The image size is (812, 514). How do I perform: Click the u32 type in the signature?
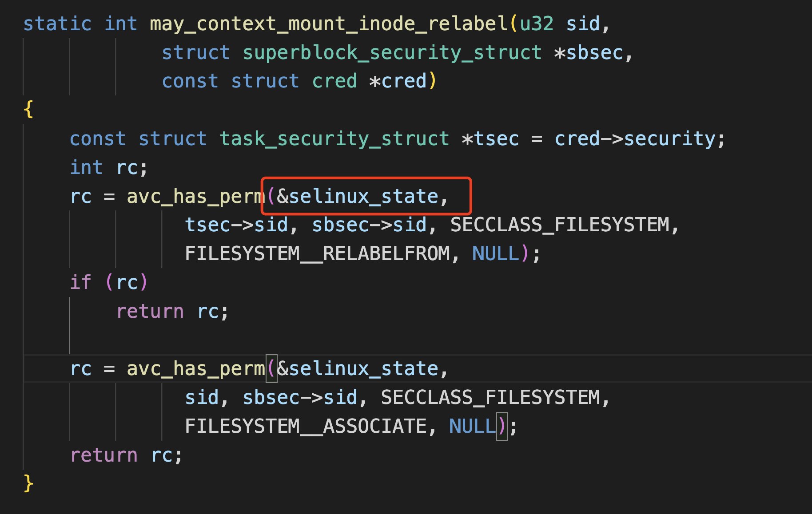click(x=537, y=24)
